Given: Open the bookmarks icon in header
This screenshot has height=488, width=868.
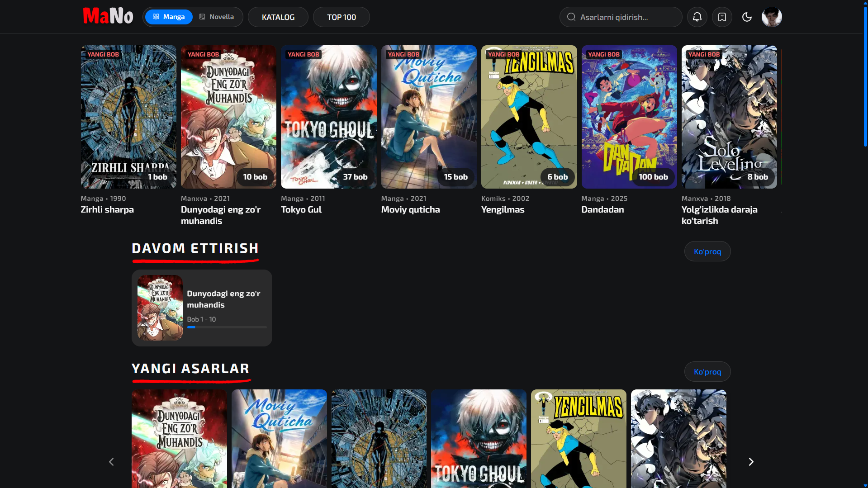Looking at the screenshot, I should pyautogui.click(x=722, y=17).
